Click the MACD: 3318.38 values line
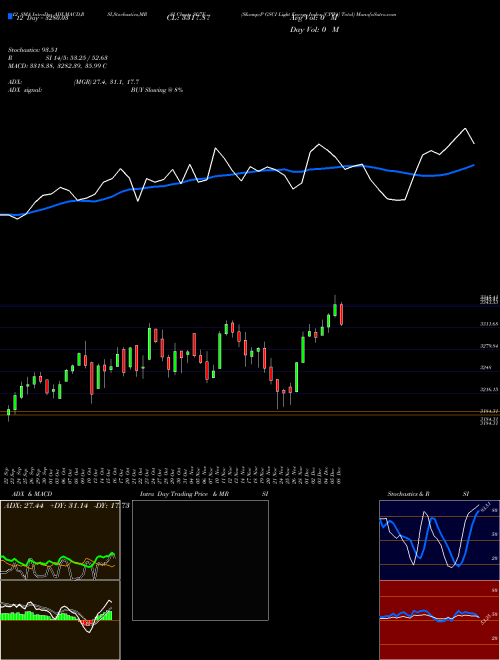This screenshot has width=500, height=660. click(58, 66)
